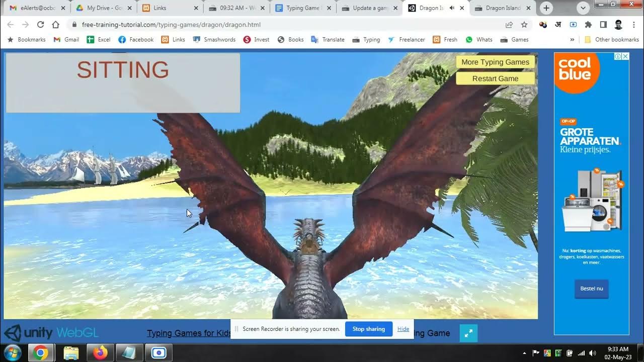Screen dimensions: 644x362
Task: Open the colored-circles extension icon
Action: (543, 25)
